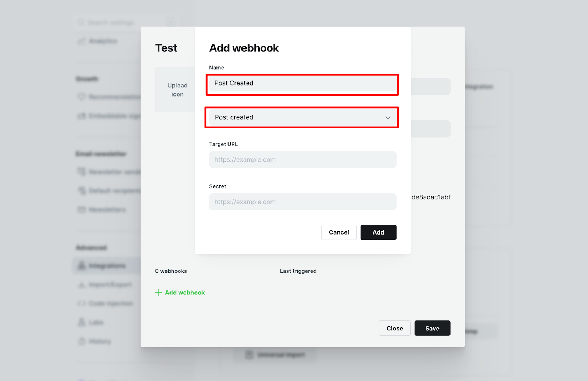The width and height of the screenshot is (588, 381).
Task: Click the Name input field with Post Created
Action: [x=302, y=83]
